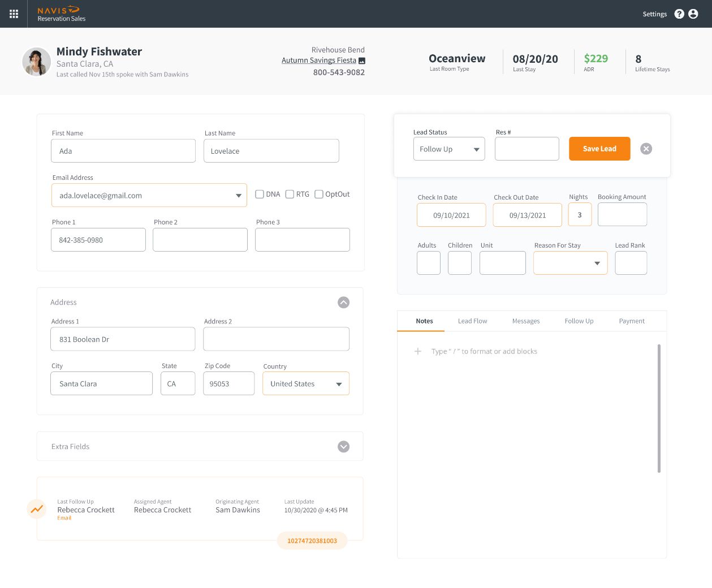Expand the Extra Fields section

343,447
